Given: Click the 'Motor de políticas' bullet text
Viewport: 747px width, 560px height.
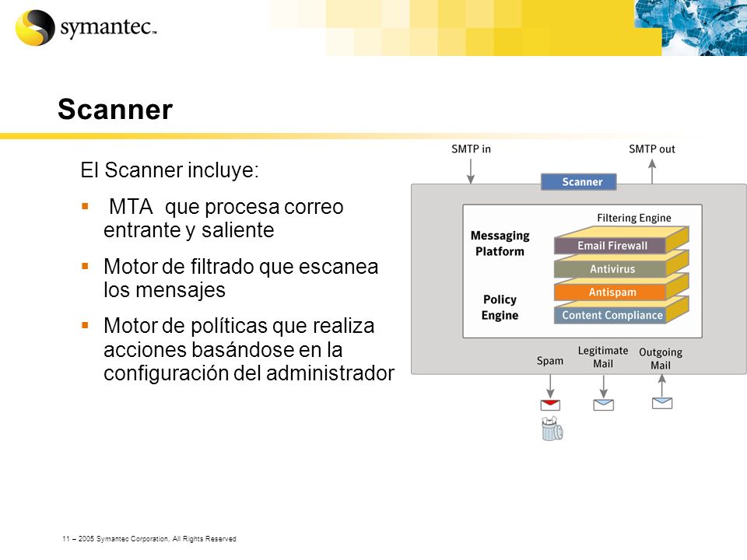Looking at the screenshot, I should pos(249,349).
